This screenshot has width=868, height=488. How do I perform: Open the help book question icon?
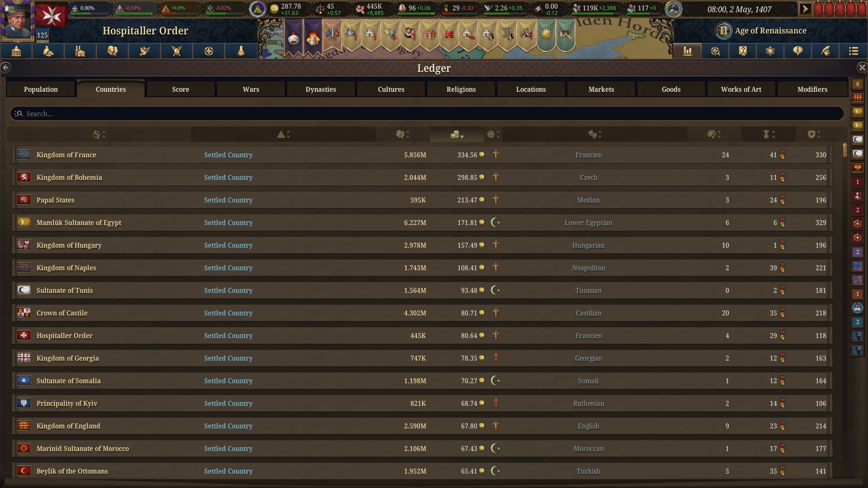[x=743, y=51]
